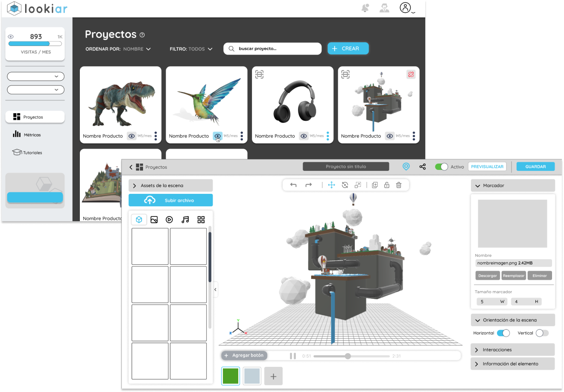Click the notification bell icon

point(365,8)
